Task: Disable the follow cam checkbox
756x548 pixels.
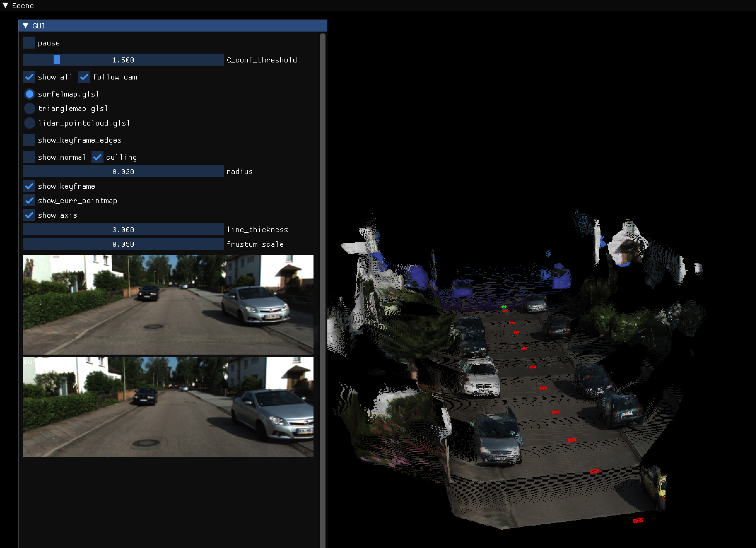Action: pos(84,77)
